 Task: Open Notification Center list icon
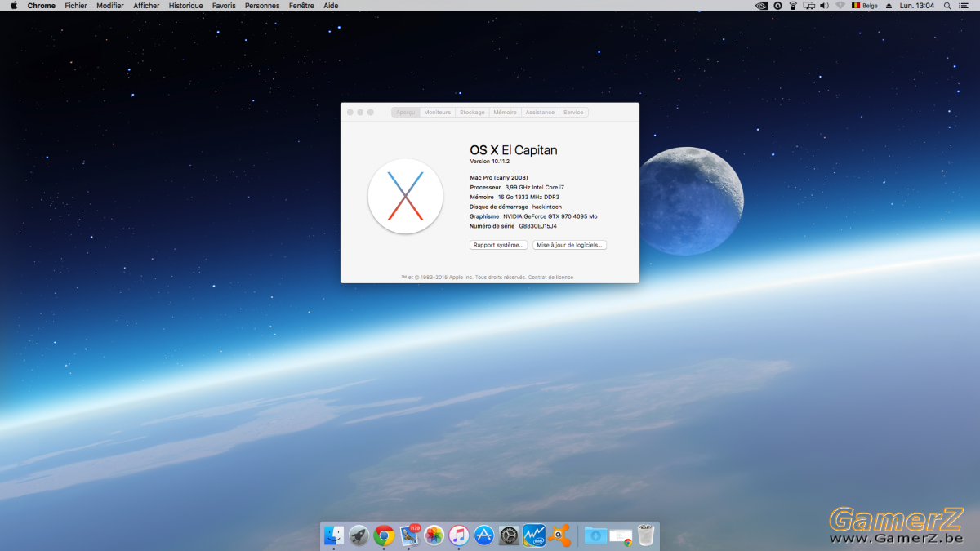964,6
